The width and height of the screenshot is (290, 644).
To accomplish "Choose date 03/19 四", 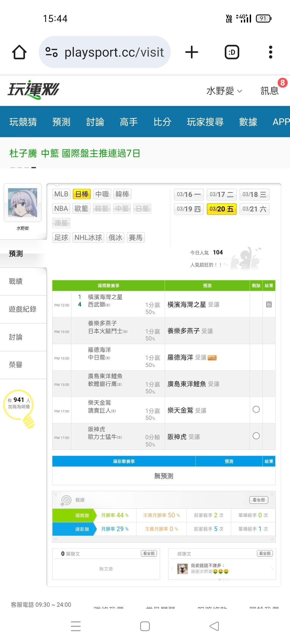I will pyautogui.click(x=189, y=209).
